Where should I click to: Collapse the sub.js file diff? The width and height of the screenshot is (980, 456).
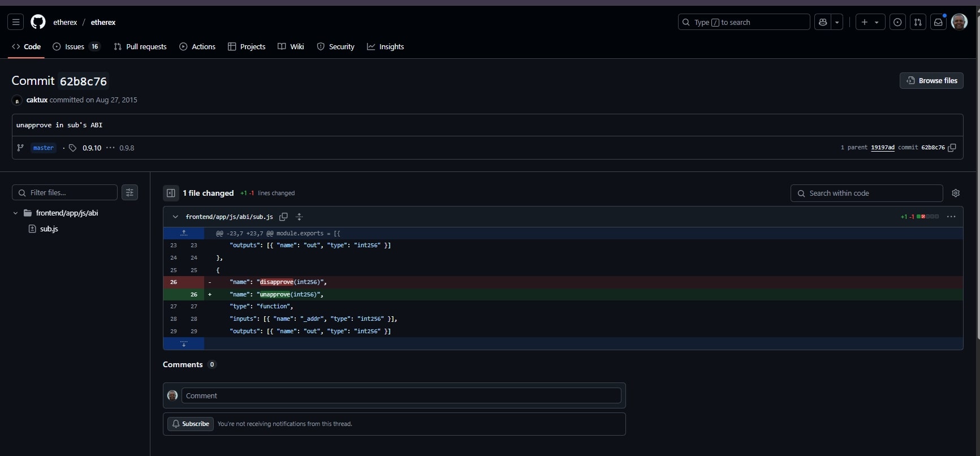175,217
